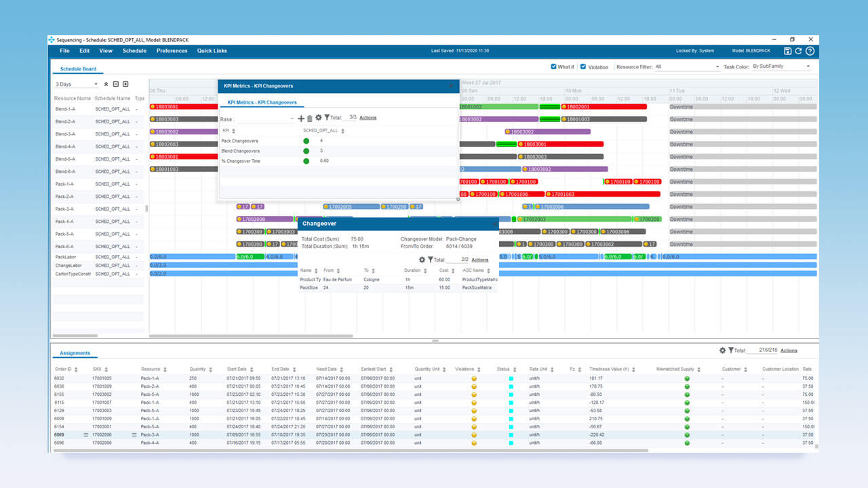
Task: Open the 3 Days time range dropdown
Action: (77, 84)
